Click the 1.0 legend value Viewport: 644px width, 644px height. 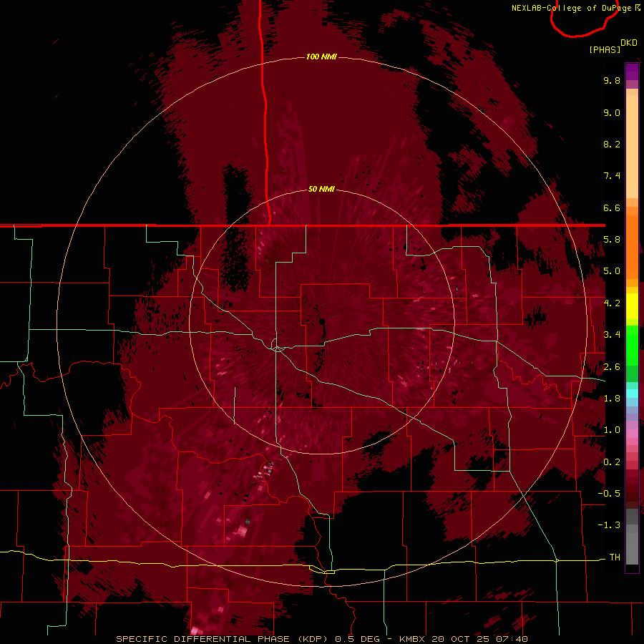pyautogui.click(x=612, y=430)
